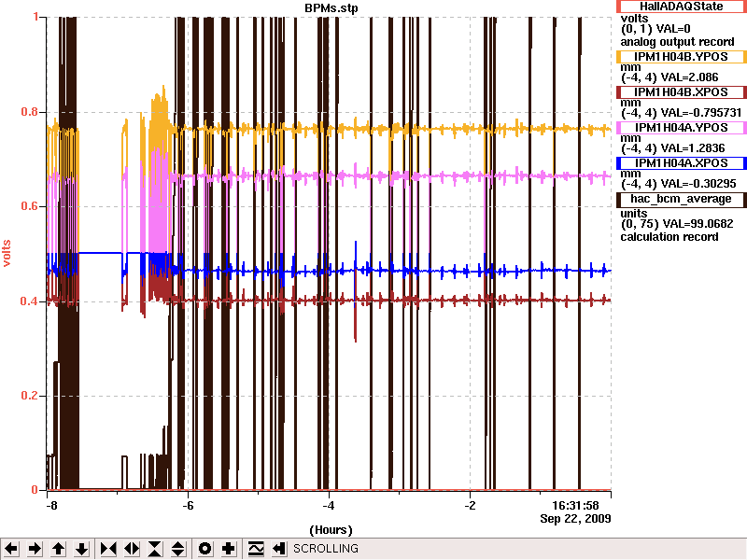Expand time axis with outward-pointing triangles icon
The image size is (747, 560).
(x=132, y=549)
